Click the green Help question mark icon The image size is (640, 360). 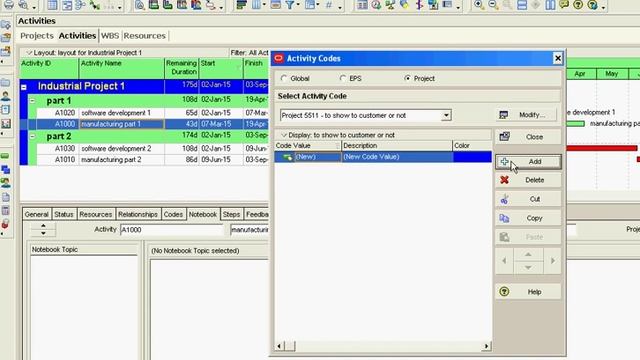578,5
